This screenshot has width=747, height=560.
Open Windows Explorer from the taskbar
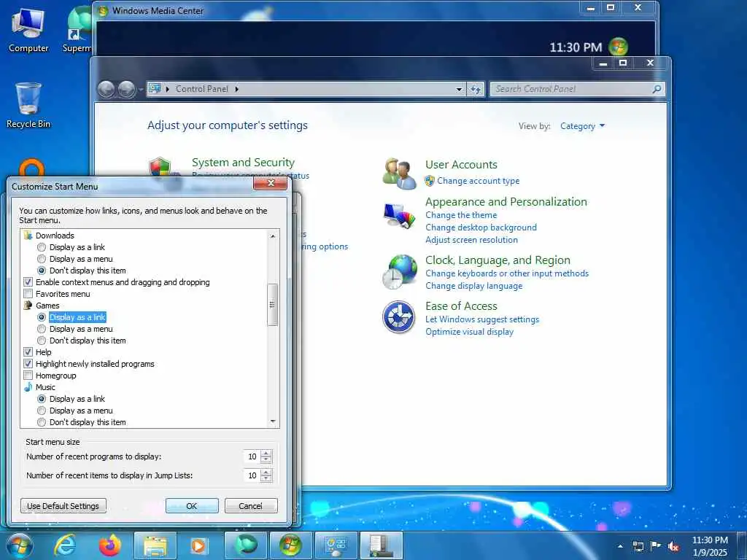(x=155, y=545)
